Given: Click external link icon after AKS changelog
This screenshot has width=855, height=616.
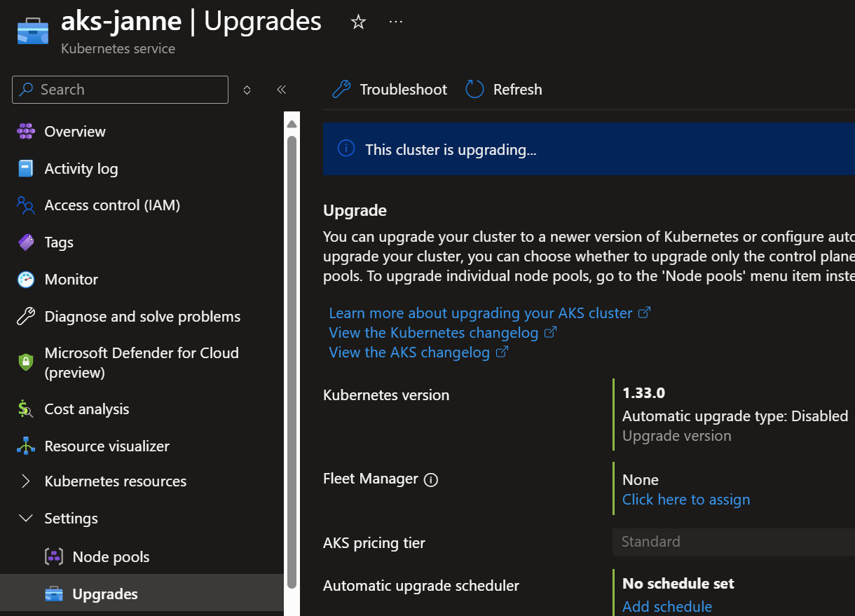Looking at the screenshot, I should [x=502, y=352].
